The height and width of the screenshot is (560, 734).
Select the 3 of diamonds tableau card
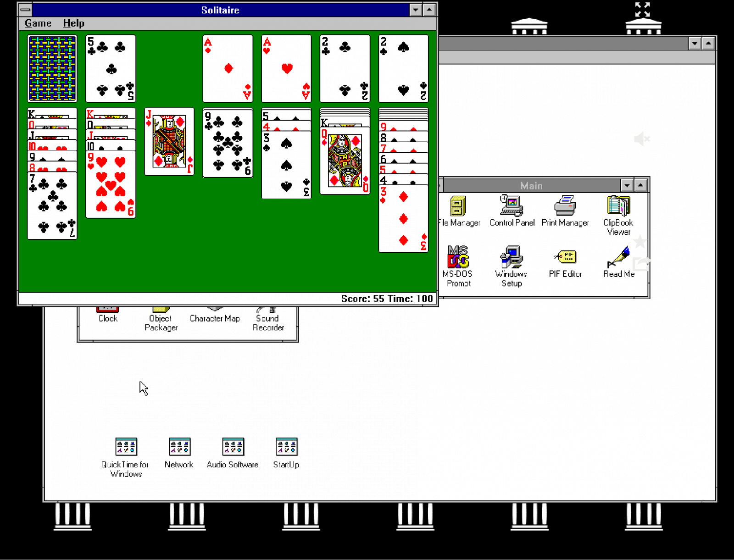(403, 219)
